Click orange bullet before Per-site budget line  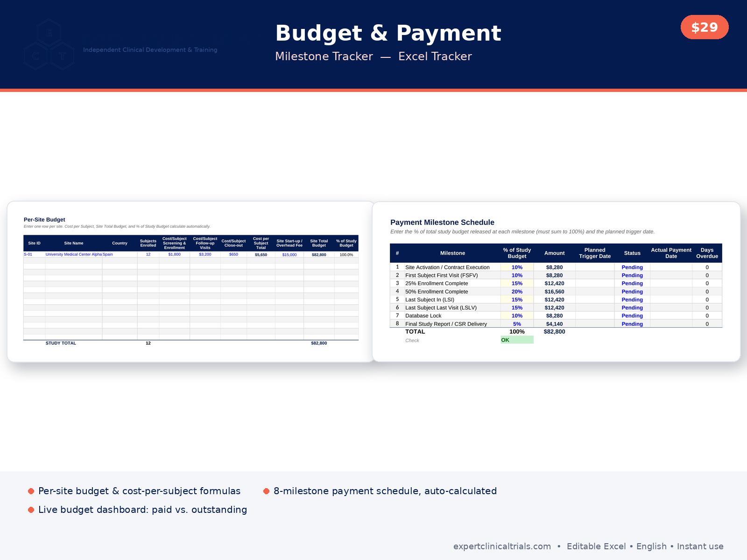click(x=31, y=491)
